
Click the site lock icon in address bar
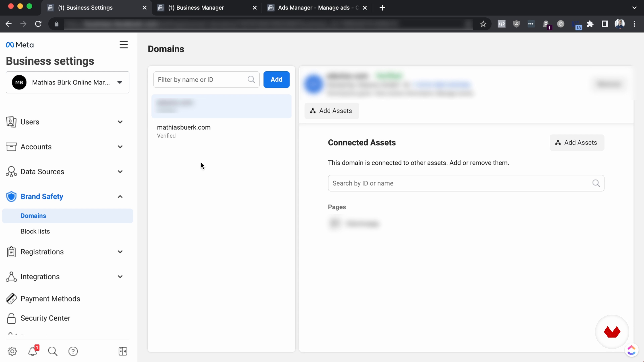pyautogui.click(x=57, y=24)
